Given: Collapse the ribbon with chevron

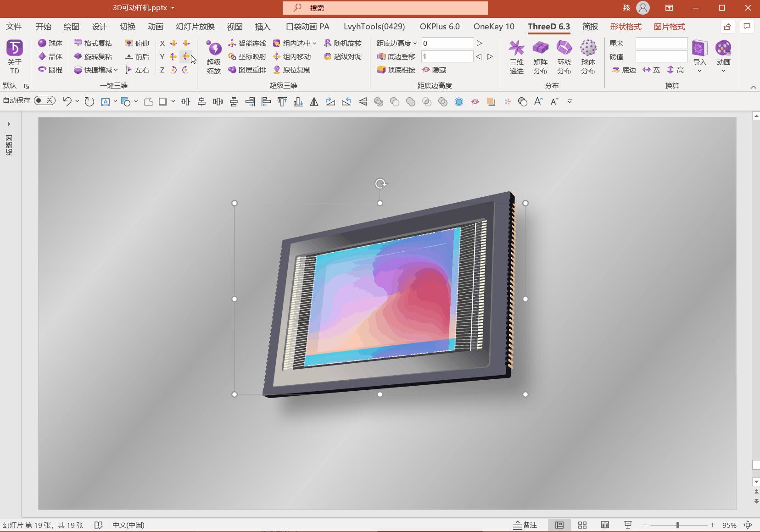Looking at the screenshot, I should (753, 87).
